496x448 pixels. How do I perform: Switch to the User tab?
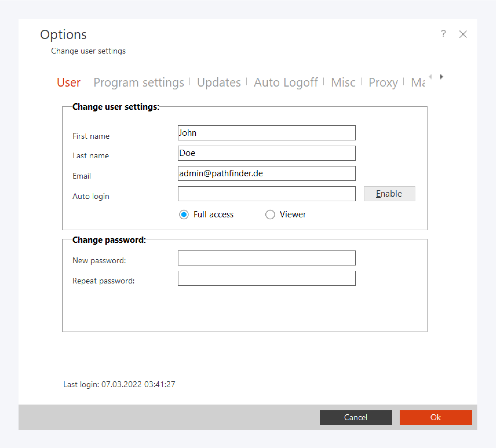click(x=69, y=82)
